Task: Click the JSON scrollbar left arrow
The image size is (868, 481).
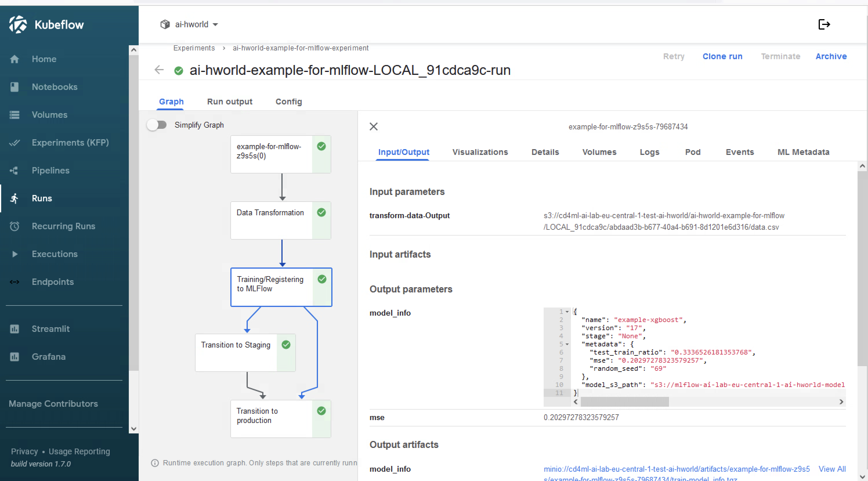Action: point(576,402)
